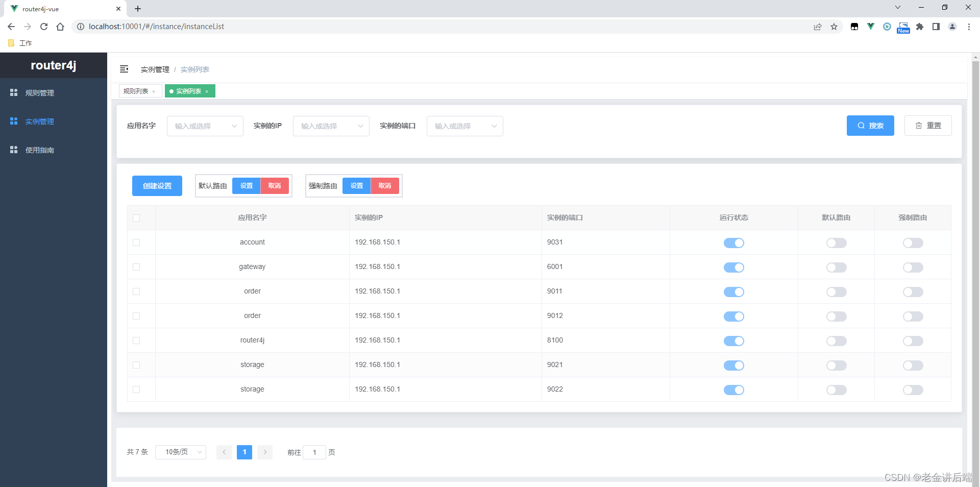Disable the 运行状态 toggle for account
The image size is (980, 487).
[x=733, y=243]
